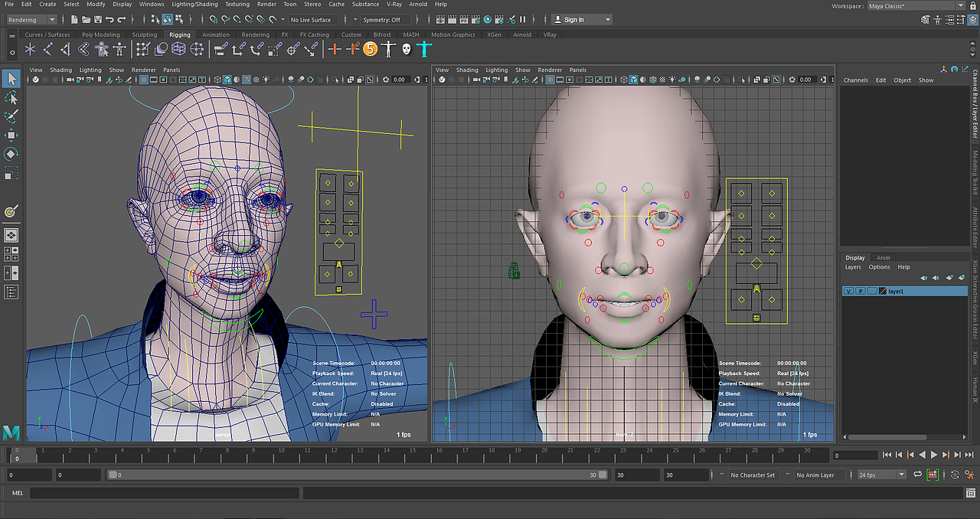Click the Create Lattice shelf icon
This screenshot has height=519, width=980.
[x=178, y=50]
